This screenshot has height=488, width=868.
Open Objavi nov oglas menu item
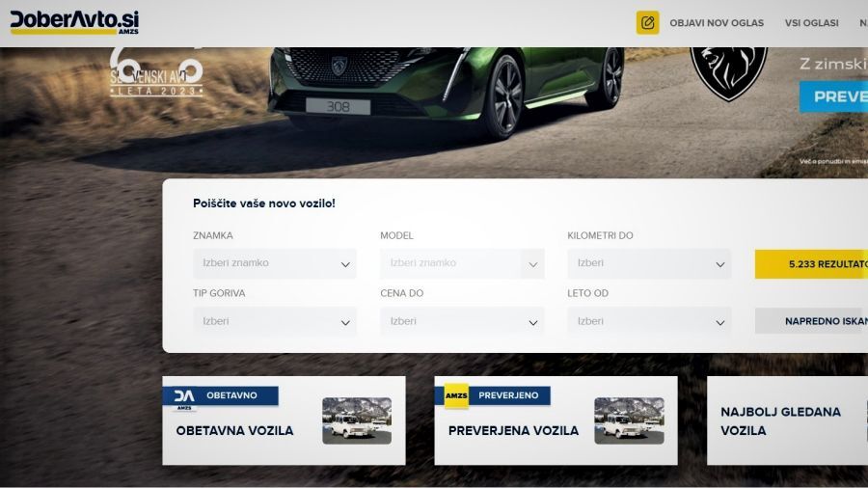(x=717, y=23)
